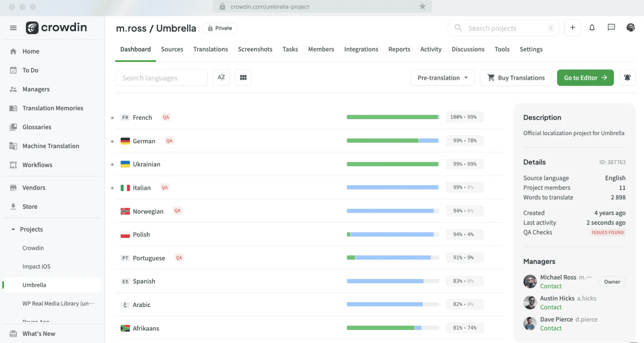
Task: Click the Norwegian flag icon
Action: 125,211
